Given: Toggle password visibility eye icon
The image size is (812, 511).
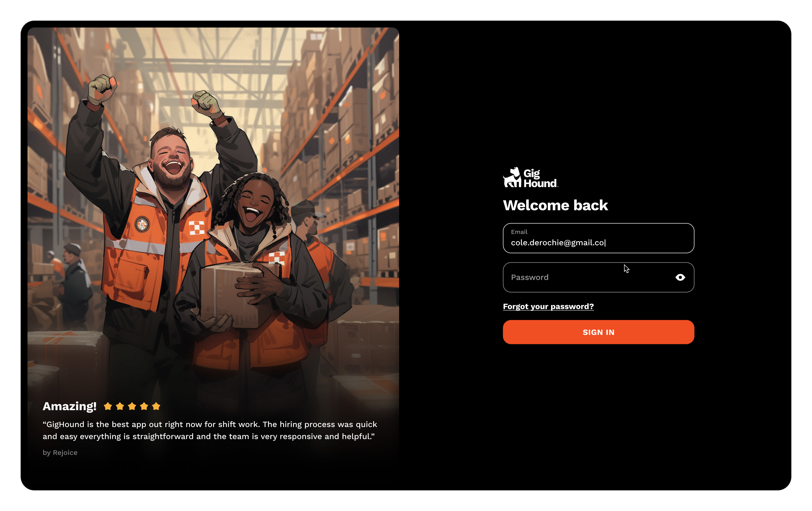Looking at the screenshot, I should [x=680, y=277].
